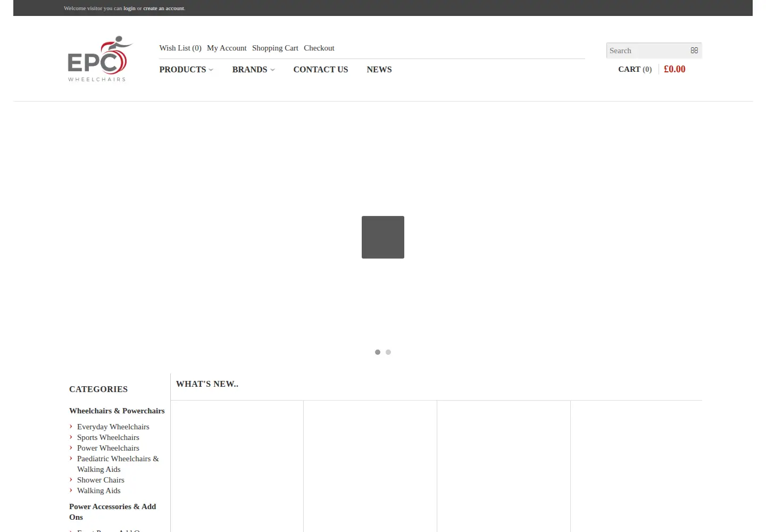
Task: Click the Brands menu label
Action: [250, 70]
